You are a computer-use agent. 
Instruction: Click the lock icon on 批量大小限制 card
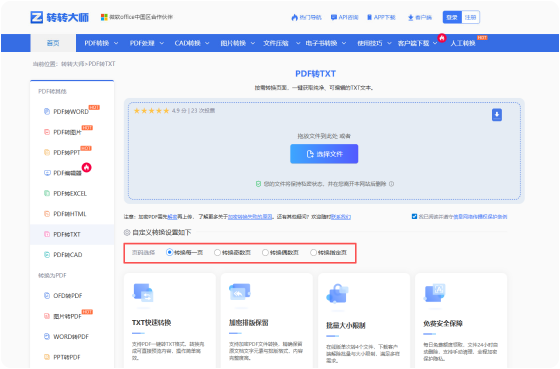coord(337,294)
